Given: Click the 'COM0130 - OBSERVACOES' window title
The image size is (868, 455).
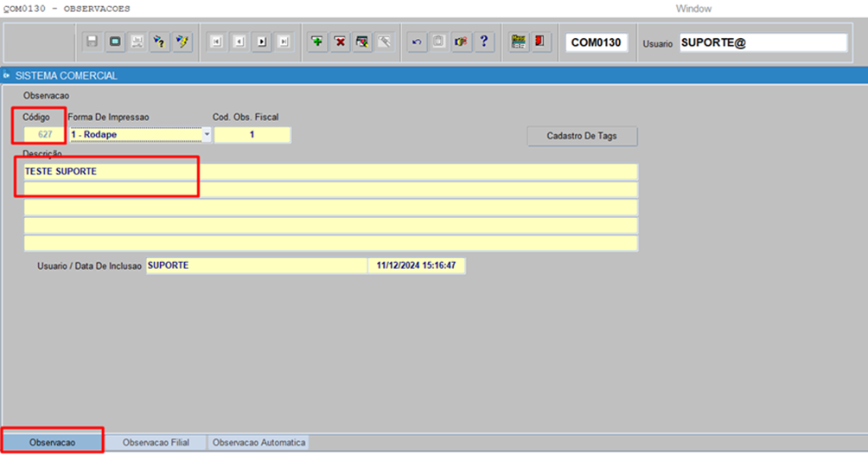Looking at the screenshot, I should coord(67,9).
